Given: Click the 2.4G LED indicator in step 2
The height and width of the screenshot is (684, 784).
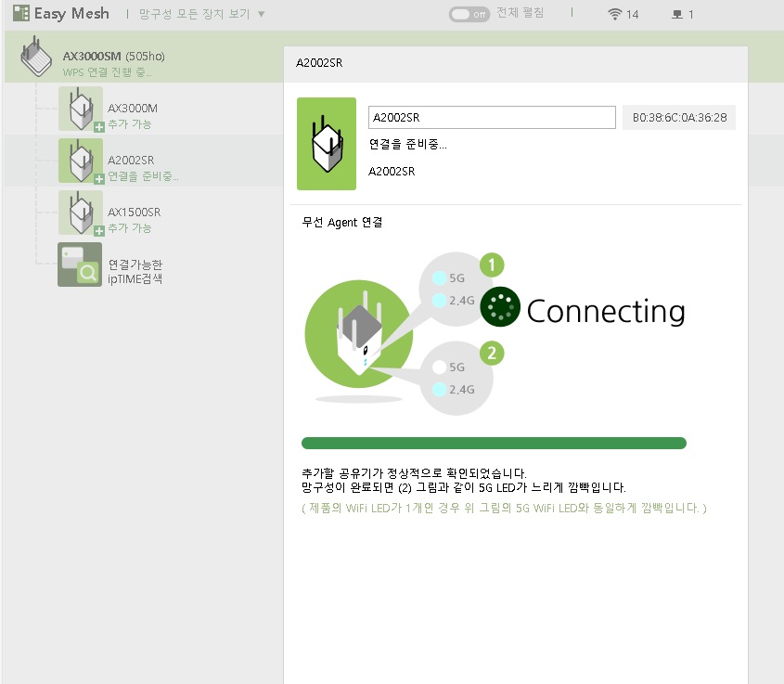Looking at the screenshot, I should (x=440, y=390).
